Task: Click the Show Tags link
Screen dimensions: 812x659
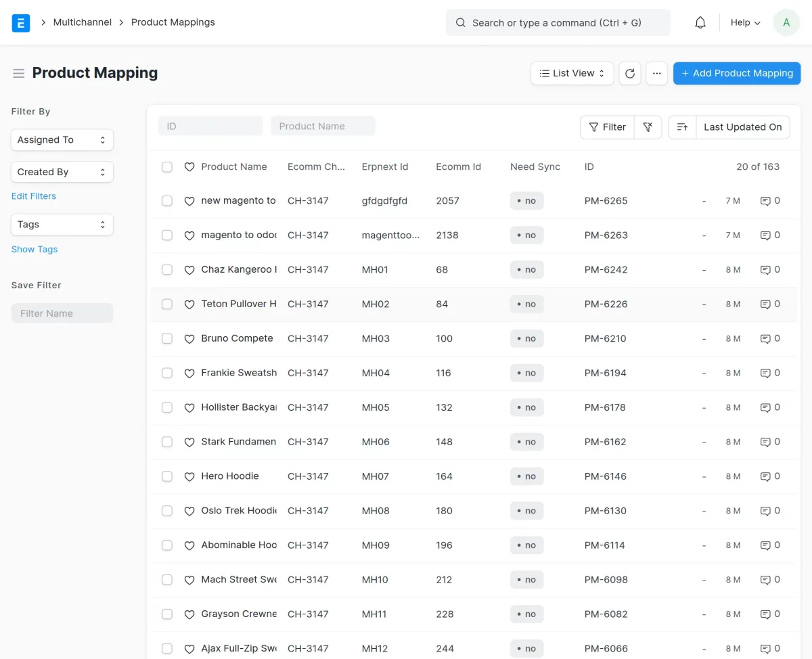Action: point(35,250)
